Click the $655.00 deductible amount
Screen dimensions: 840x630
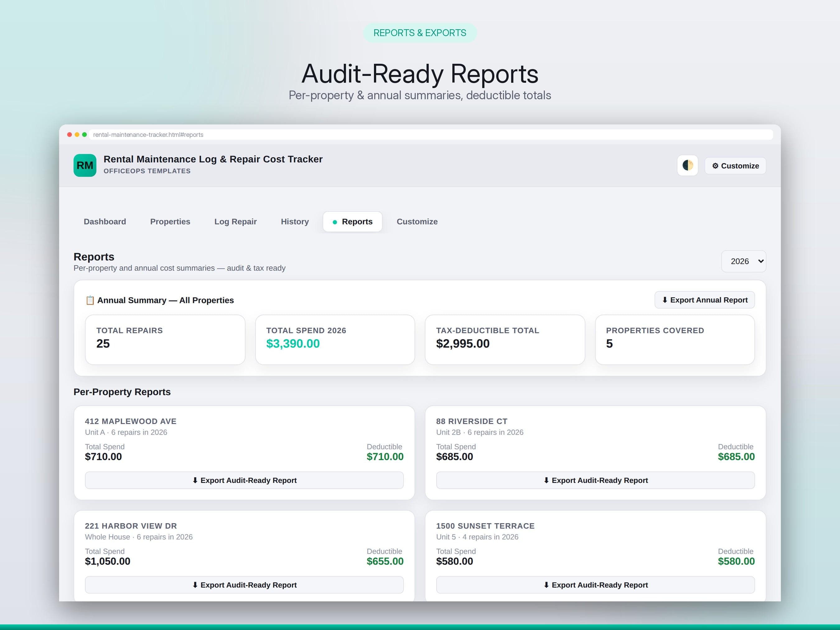385,561
